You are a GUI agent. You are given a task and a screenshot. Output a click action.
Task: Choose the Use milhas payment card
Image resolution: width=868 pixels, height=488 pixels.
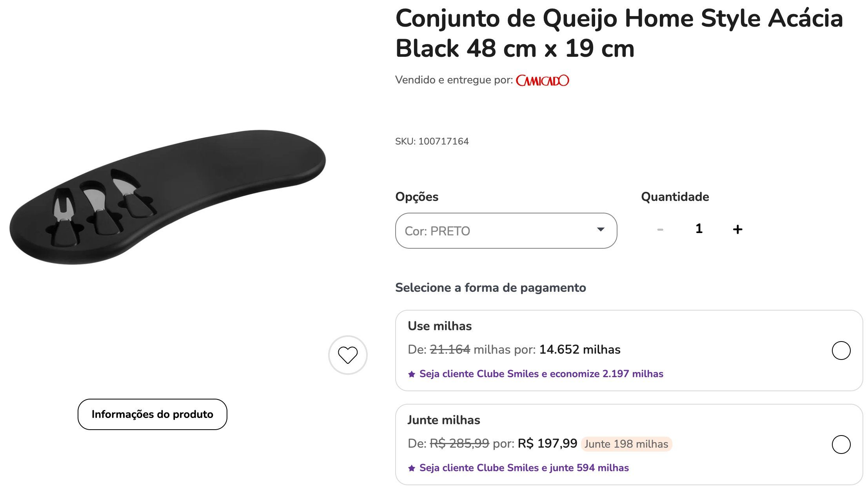(x=629, y=351)
